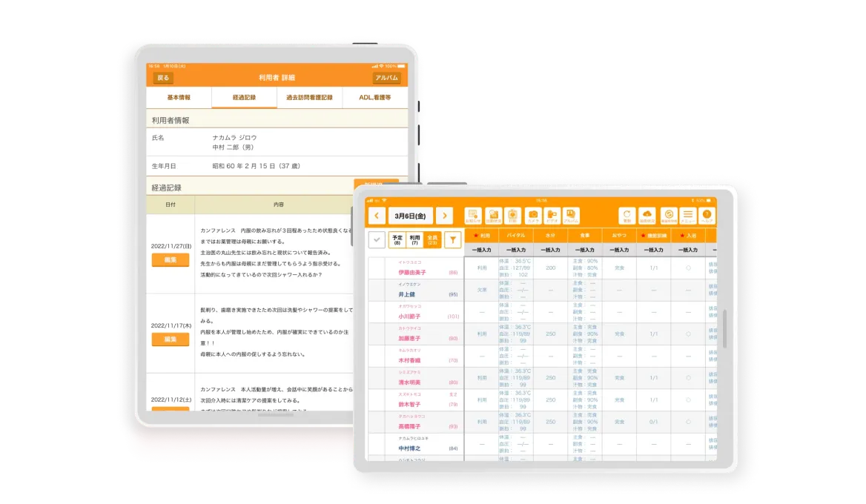Open the お知らせ notifications icon
The width and height of the screenshot is (866, 504).
(x=473, y=216)
